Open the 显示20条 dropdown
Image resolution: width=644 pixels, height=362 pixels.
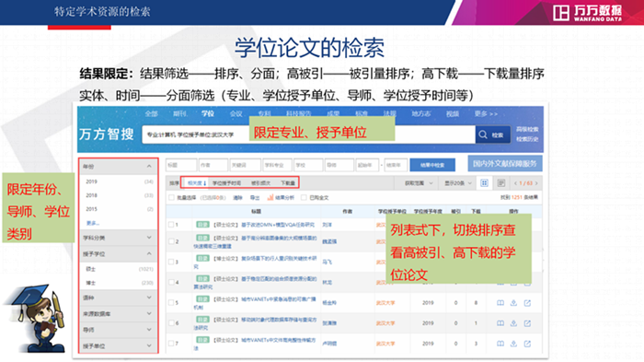[457, 183]
